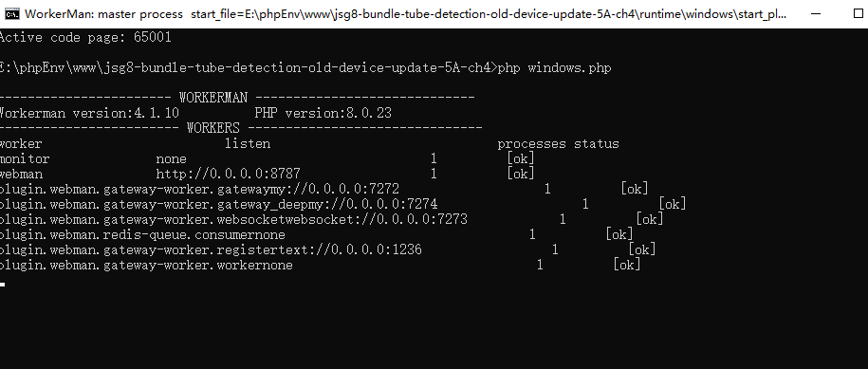Viewport: 868px width, 369px height.
Task: Click the 'php windows.php' command text
Action: coord(554,68)
